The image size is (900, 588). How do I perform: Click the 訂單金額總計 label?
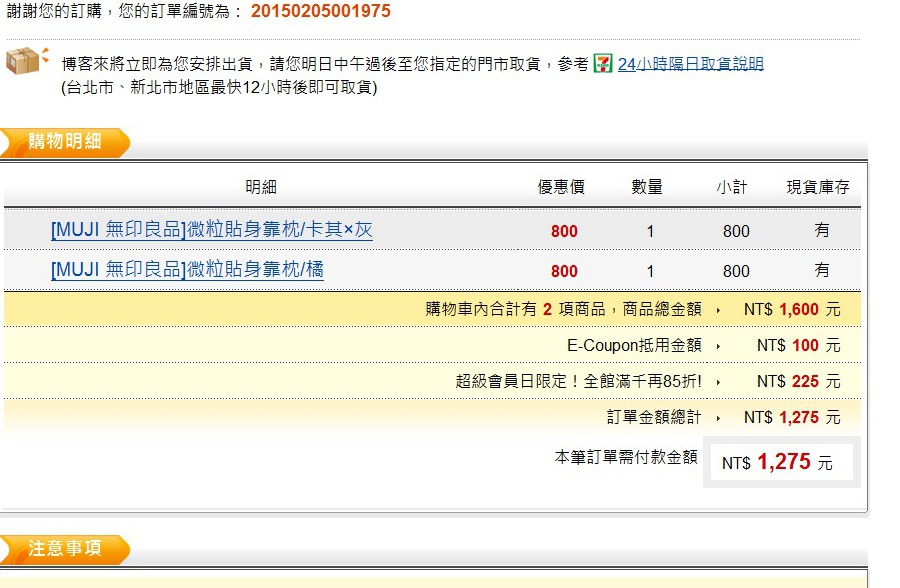[x=654, y=417]
